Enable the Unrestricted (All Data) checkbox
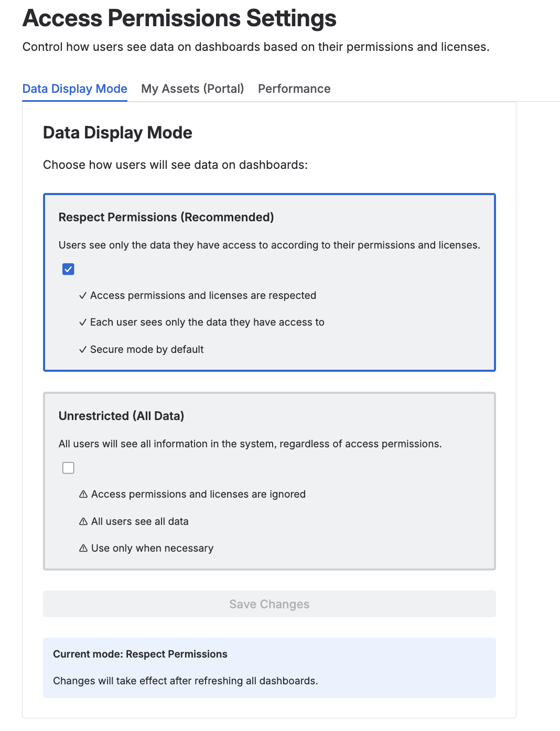The image size is (560, 731). click(x=68, y=468)
